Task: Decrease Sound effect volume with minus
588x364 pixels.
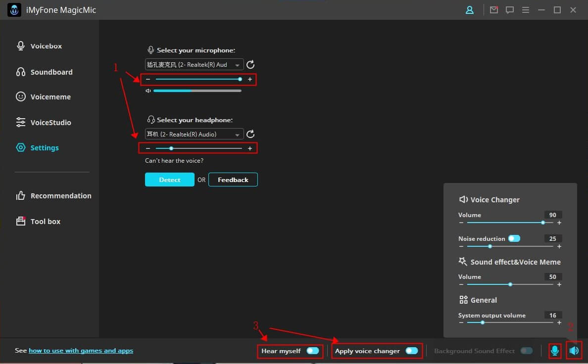Action: (461, 284)
